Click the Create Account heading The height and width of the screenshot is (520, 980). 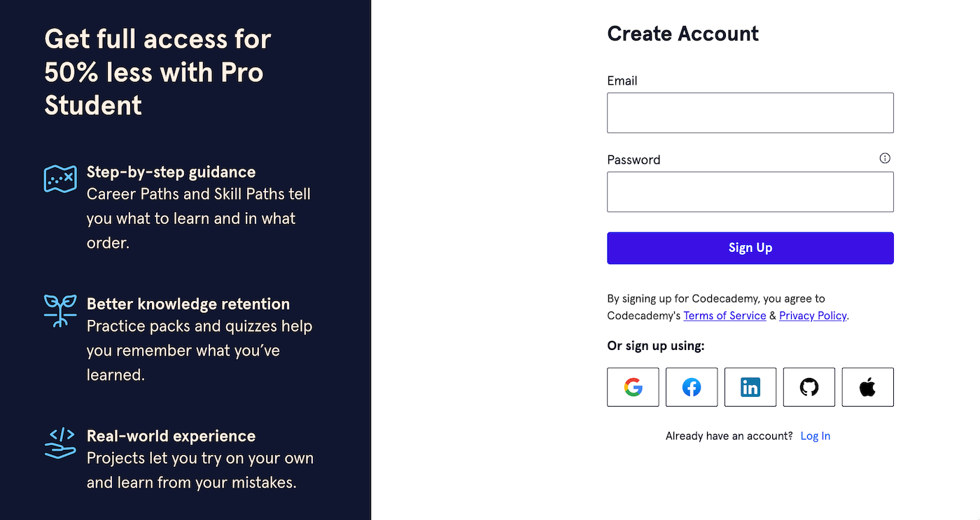pos(682,33)
